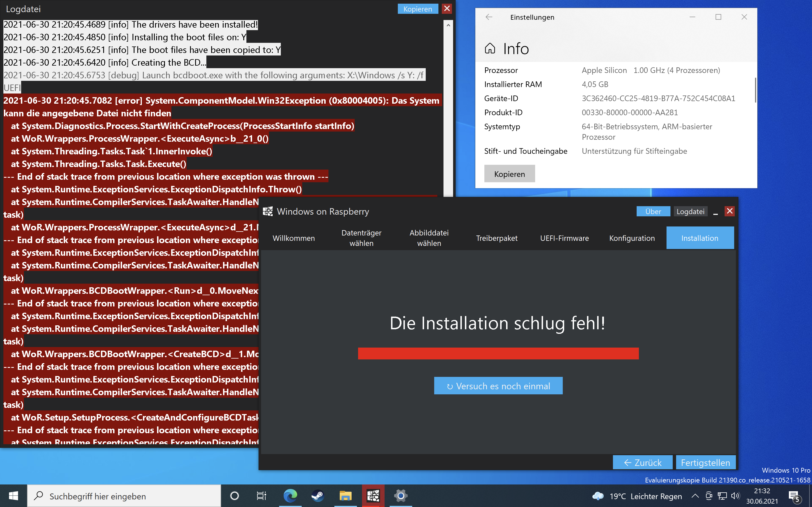The height and width of the screenshot is (507, 812).
Task: Open File Explorer in the taskbar
Action: 345,496
